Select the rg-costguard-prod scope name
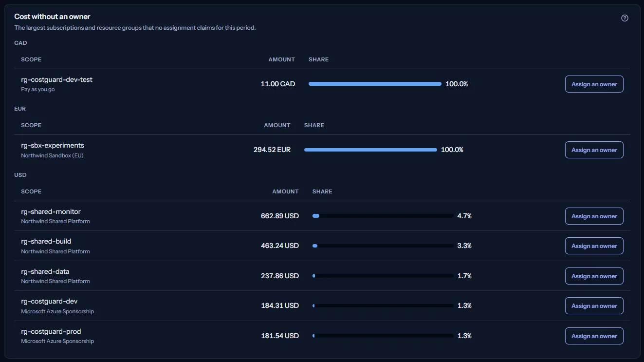The height and width of the screenshot is (362, 644). [51, 331]
